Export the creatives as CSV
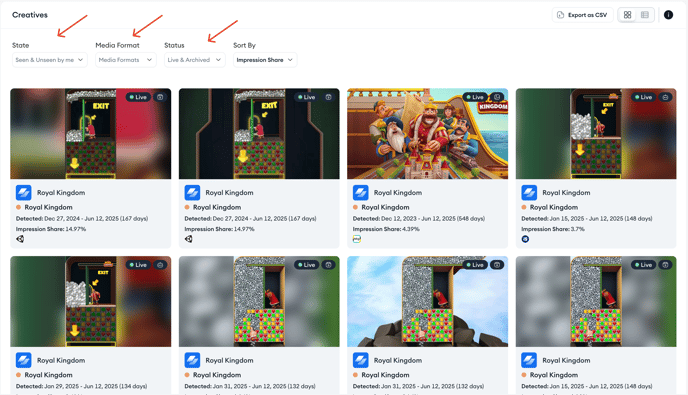The height and width of the screenshot is (395, 688). coord(582,15)
